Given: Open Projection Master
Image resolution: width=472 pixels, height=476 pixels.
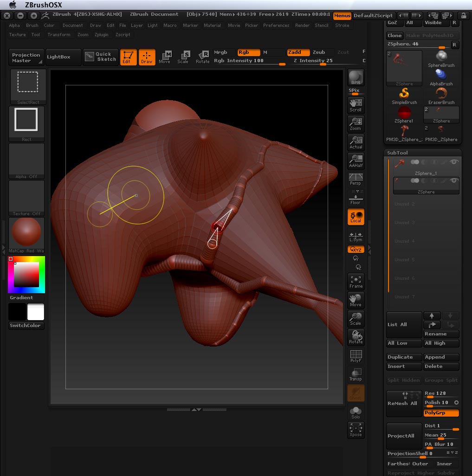Looking at the screenshot, I should [26, 57].
